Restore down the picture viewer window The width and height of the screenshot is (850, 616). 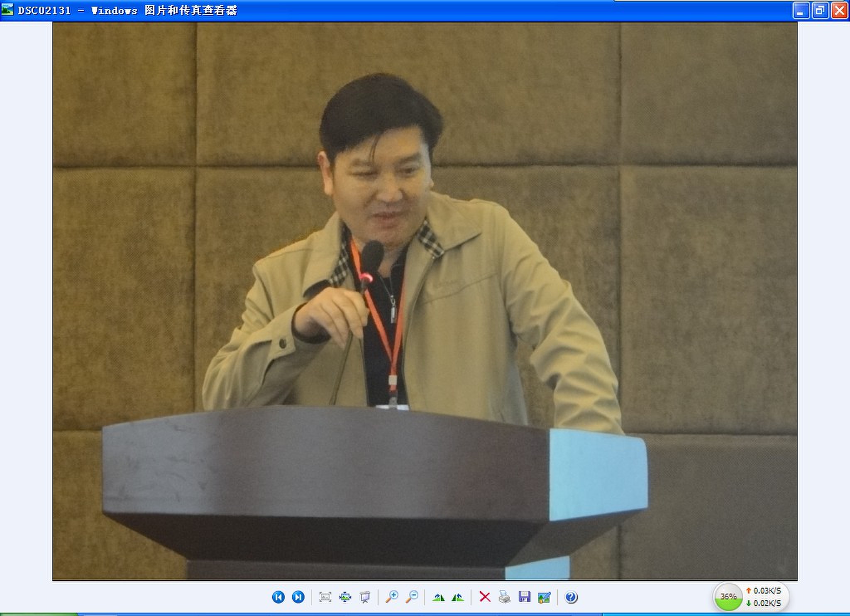coord(820,10)
